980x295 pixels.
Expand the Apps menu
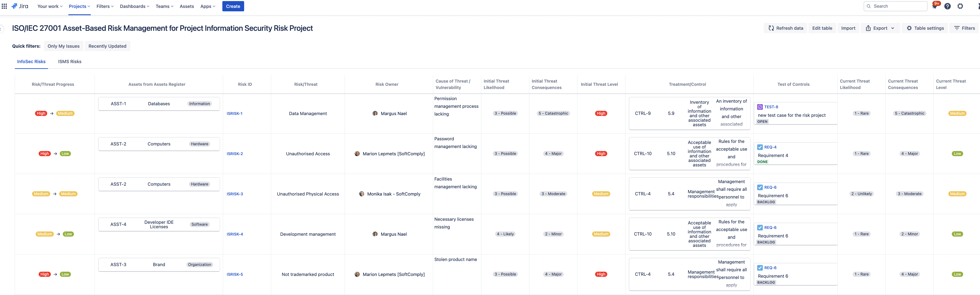pyautogui.click(x=208, y=6)
